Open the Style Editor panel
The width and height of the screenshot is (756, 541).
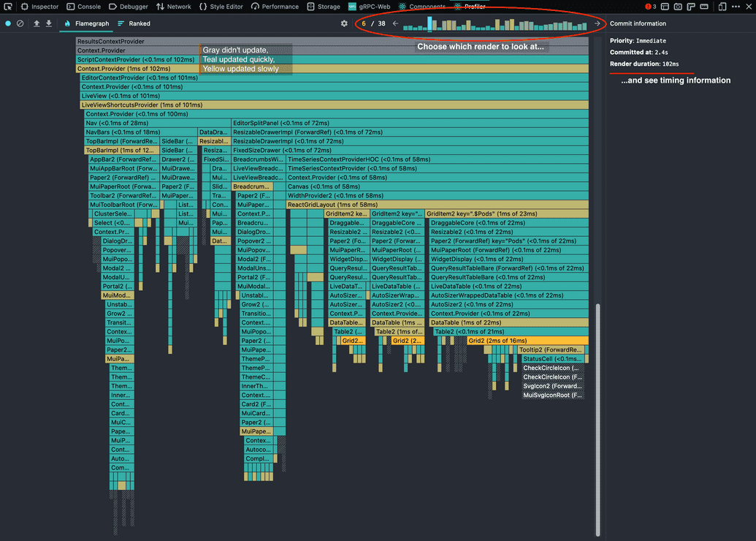(x=221, y=7)
